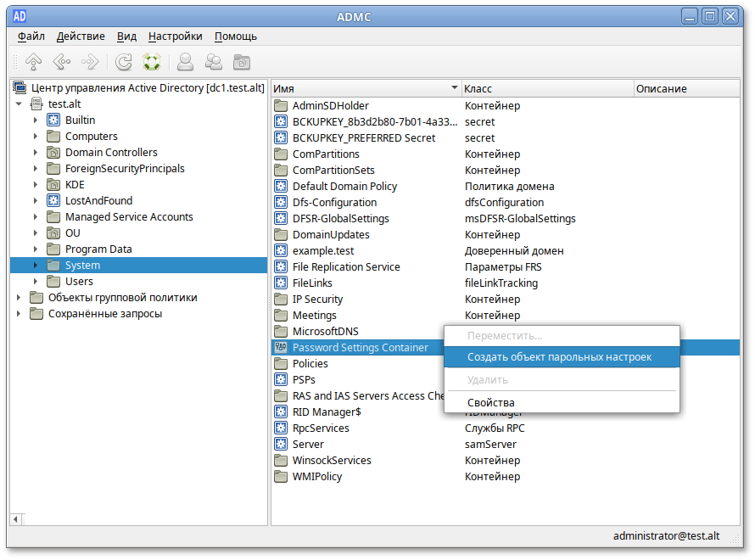Choose Создать объект парольных настроек from context menu
Screen dimensions: 755x560
tap(561, 355)
